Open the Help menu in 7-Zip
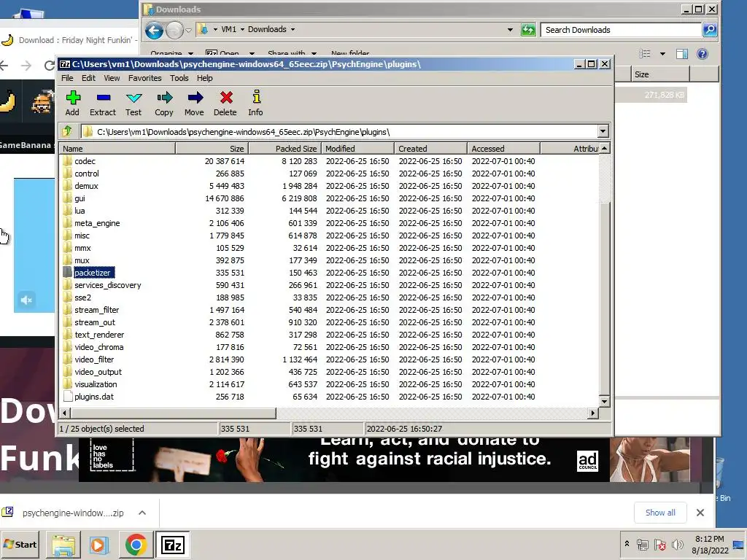The image size is (747, 560). click(205, 78)
